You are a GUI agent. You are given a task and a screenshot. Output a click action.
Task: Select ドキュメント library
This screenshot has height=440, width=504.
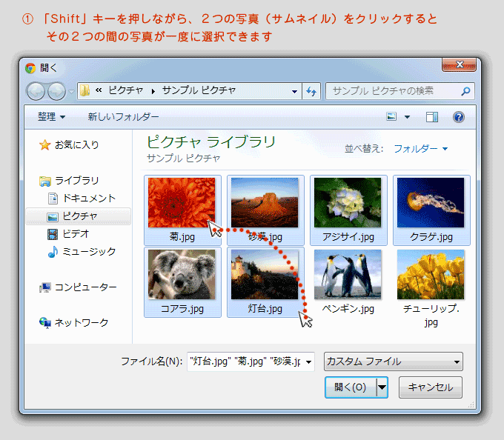coord(89,199)
